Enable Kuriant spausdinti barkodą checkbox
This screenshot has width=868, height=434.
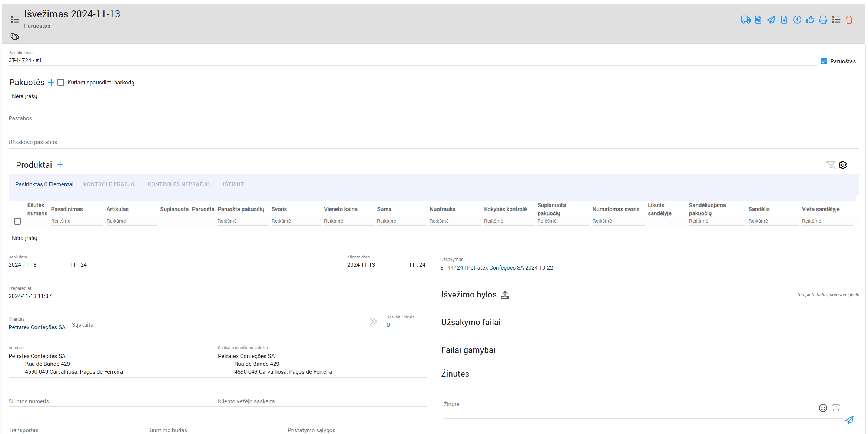[61, 83]
